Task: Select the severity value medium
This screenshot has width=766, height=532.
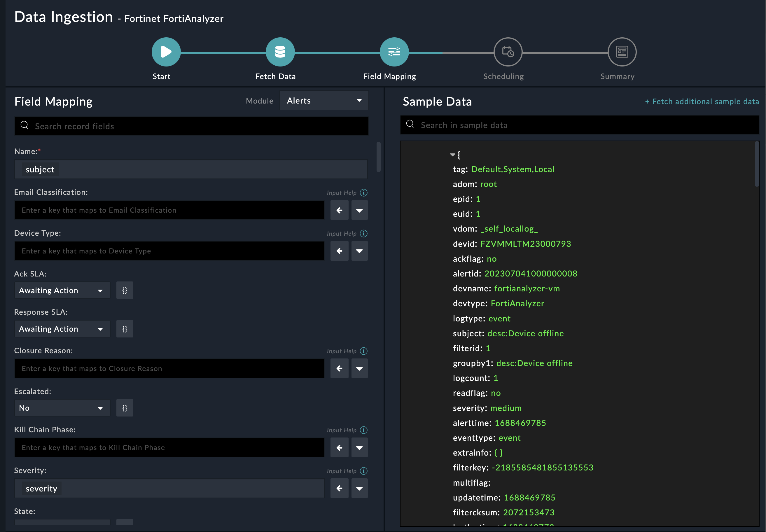Action: pos(506,408)
